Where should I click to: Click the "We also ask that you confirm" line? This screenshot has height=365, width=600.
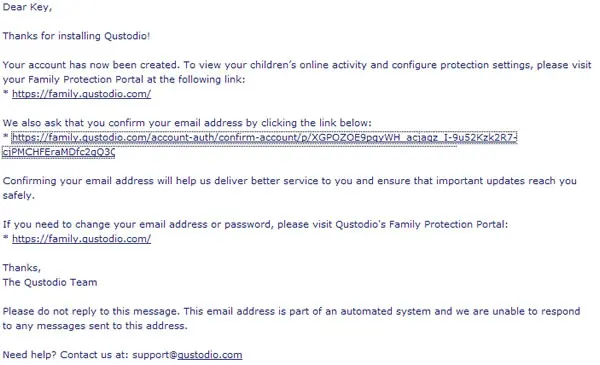187,123
